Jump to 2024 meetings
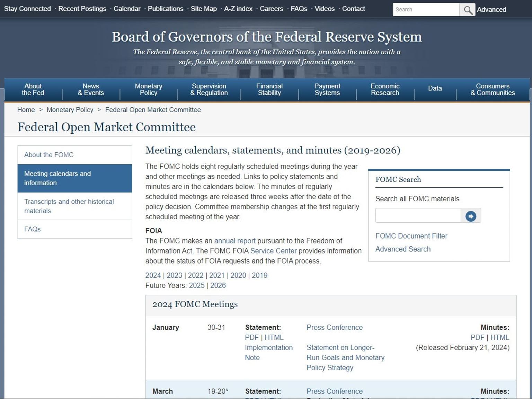The width and height of the screenshot is (532, 399). click(x=153, y=275)
